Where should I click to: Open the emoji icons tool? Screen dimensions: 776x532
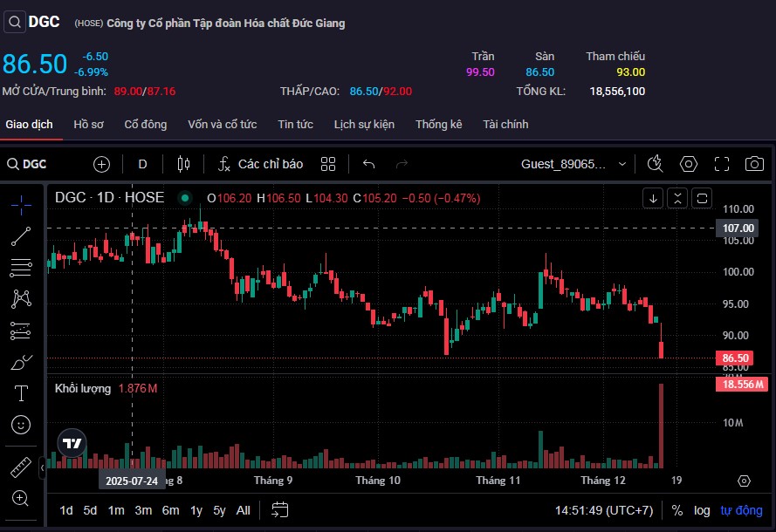21,425
